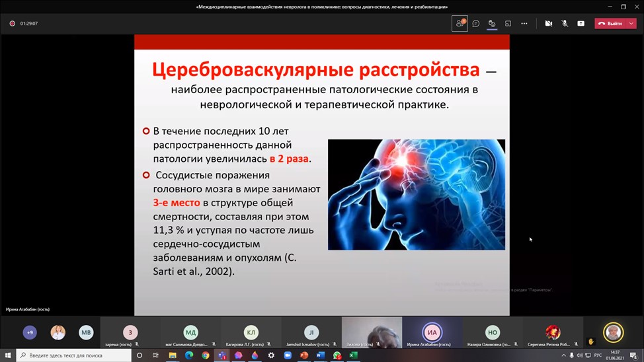Expand the leave options arrow beside Выйти

point(631,23)
